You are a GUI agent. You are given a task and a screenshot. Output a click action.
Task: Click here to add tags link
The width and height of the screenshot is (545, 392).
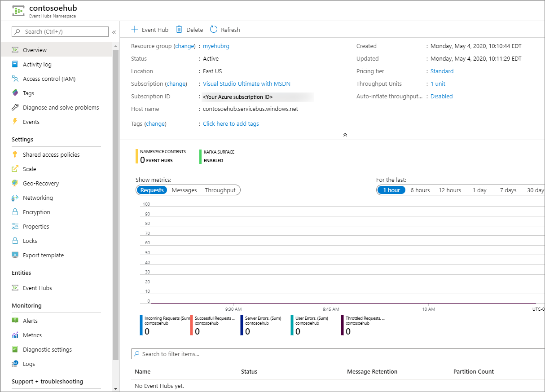click(231, 123)
